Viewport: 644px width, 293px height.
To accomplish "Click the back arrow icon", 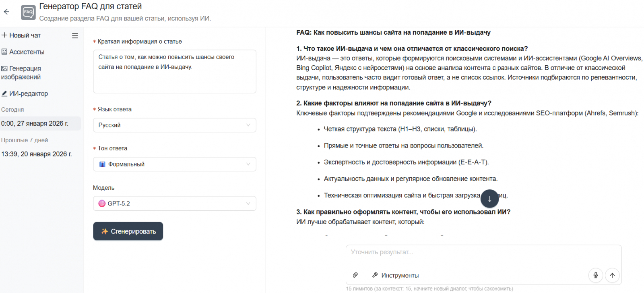I will pos(6,12).
